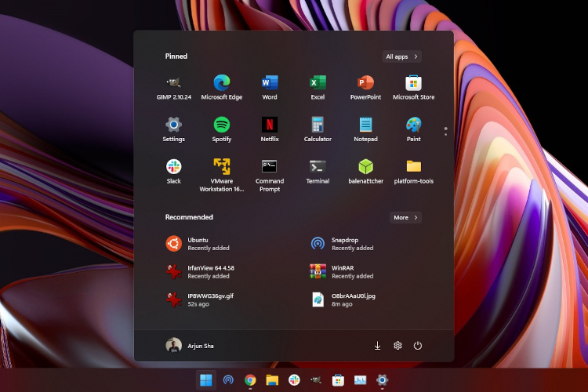Launch Microsoft Edge from pinned apps
588x392 pixels.
click(222, 88)
